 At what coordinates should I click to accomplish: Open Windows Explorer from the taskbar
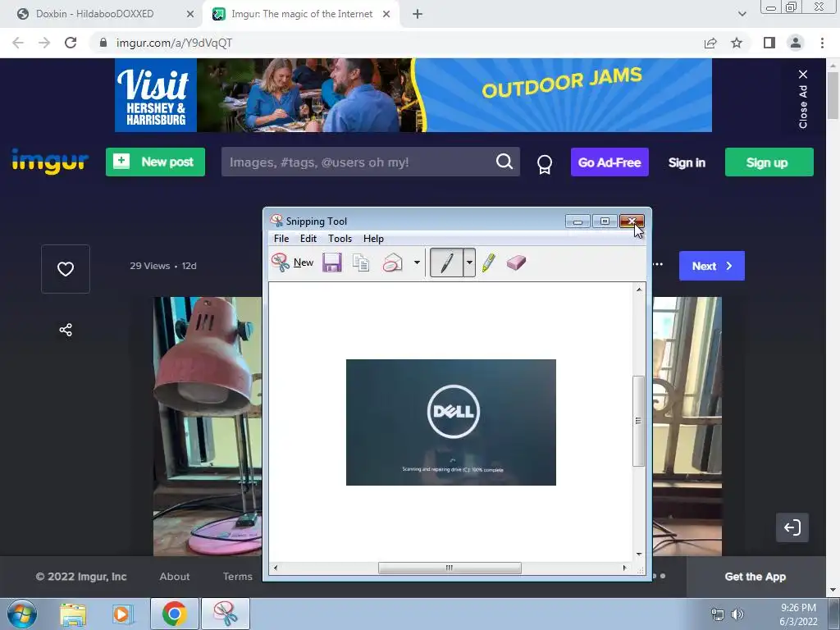point(73,614)
